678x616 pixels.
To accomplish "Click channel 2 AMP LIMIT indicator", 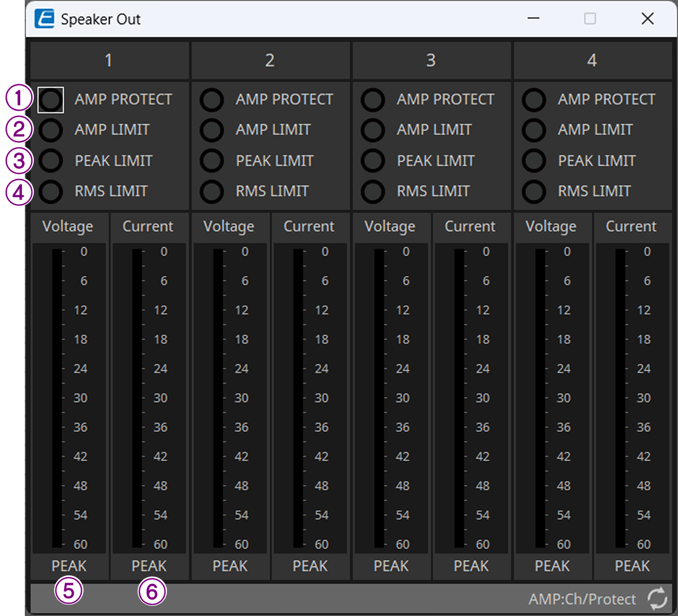I will tap(212, 130).
